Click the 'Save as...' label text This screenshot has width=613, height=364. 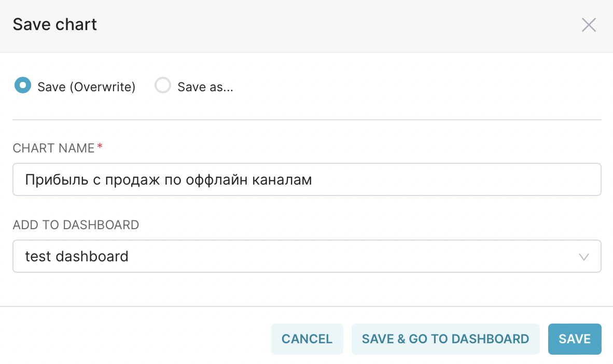pos(205,87)
